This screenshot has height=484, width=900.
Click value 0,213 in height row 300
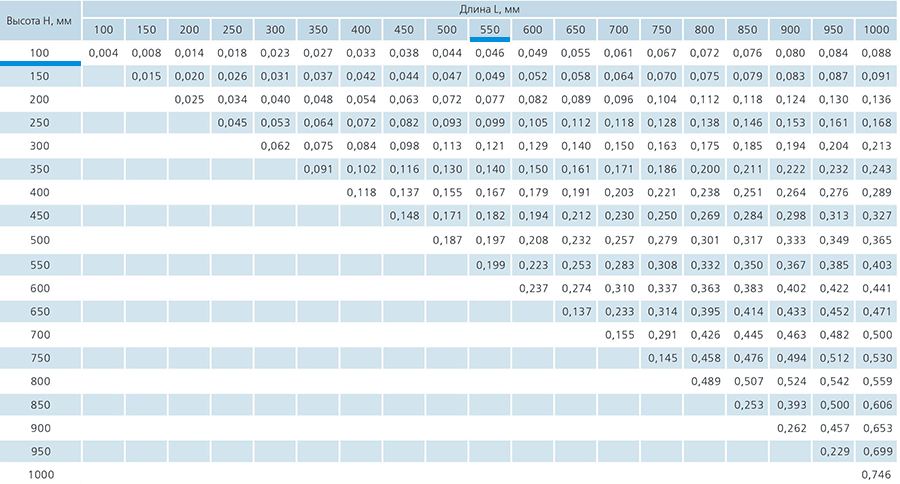(x=876, y=146)
